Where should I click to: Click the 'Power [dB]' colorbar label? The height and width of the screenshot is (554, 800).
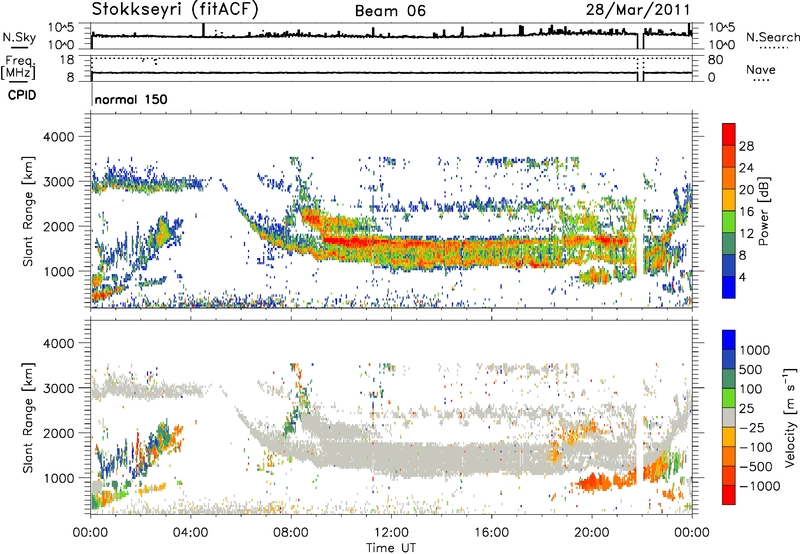tap(763, 211)
